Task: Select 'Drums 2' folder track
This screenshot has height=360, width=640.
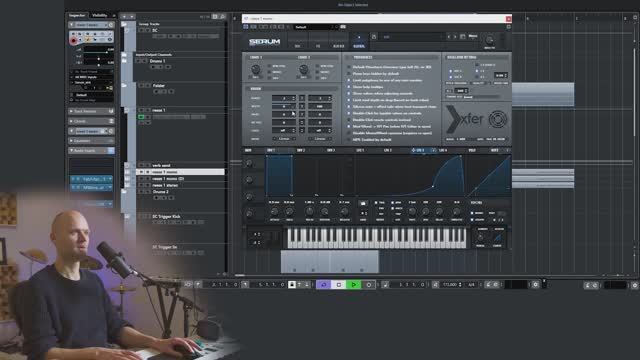Action: (160, 192)
